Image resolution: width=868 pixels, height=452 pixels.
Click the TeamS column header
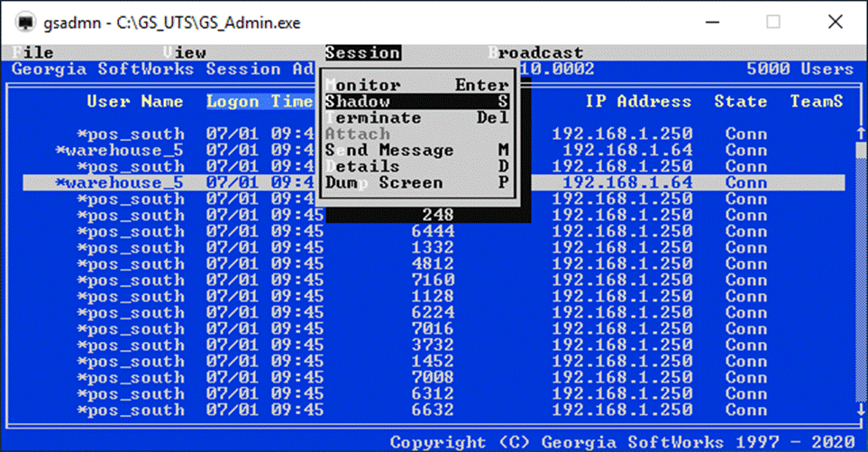(816, 101)
